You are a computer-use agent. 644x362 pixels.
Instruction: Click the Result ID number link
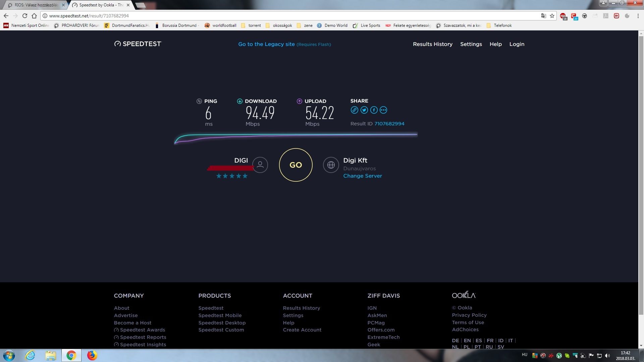[x=389, y=124]
